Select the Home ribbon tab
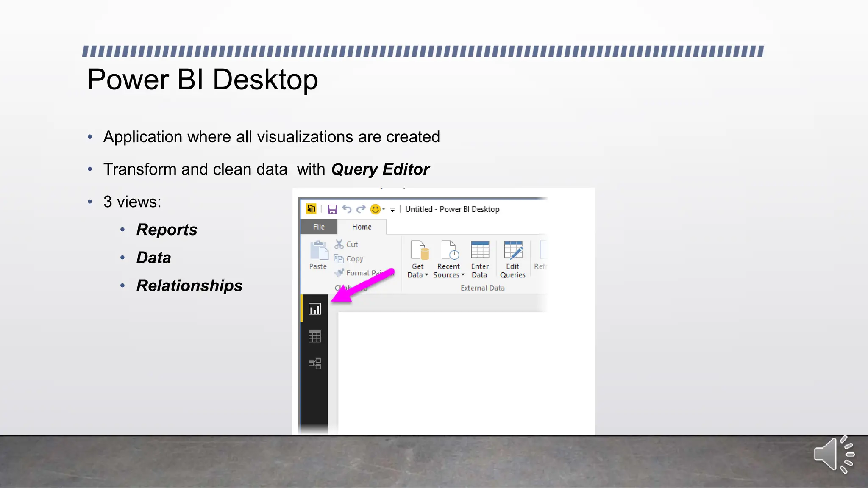 coord(362,227)
